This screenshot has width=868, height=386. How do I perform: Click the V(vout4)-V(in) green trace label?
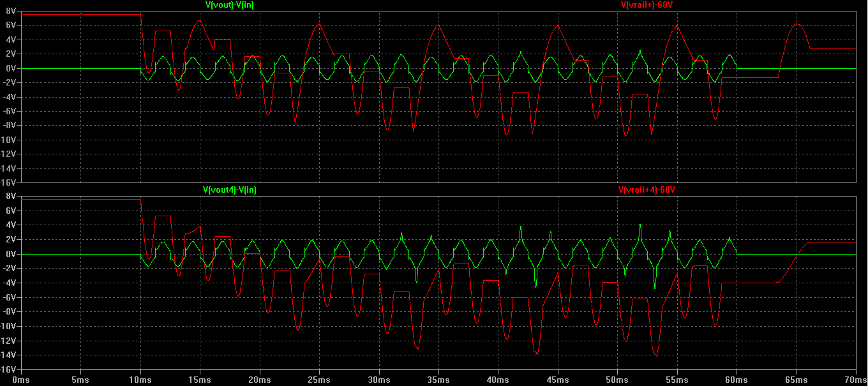click(230, 190)
